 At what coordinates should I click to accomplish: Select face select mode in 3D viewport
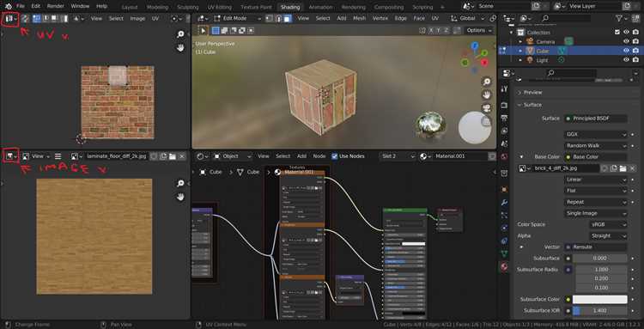(288, 19)
